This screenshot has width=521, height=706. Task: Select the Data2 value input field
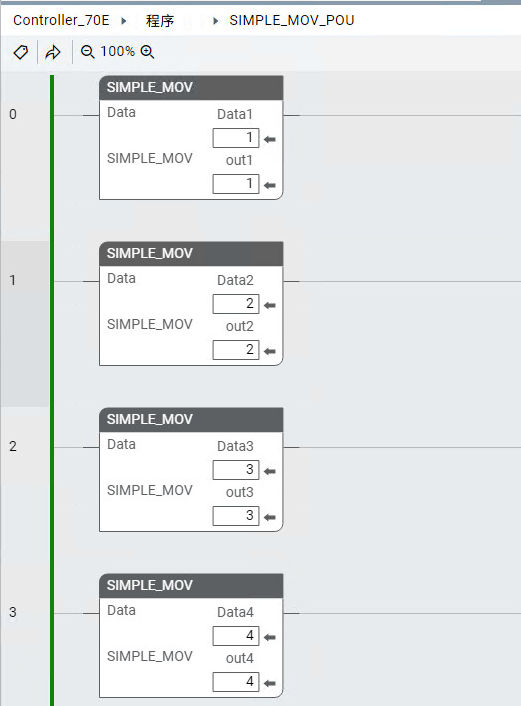(236, 304)
